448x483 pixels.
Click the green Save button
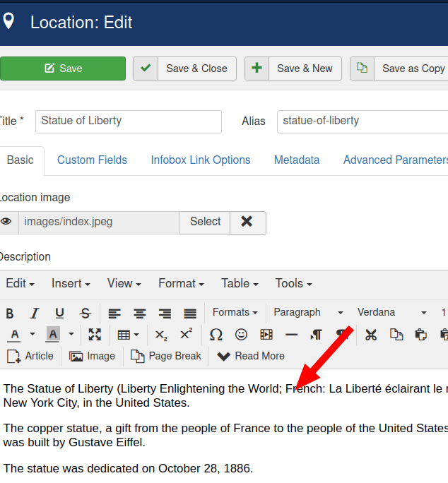[x=63, y=68]
